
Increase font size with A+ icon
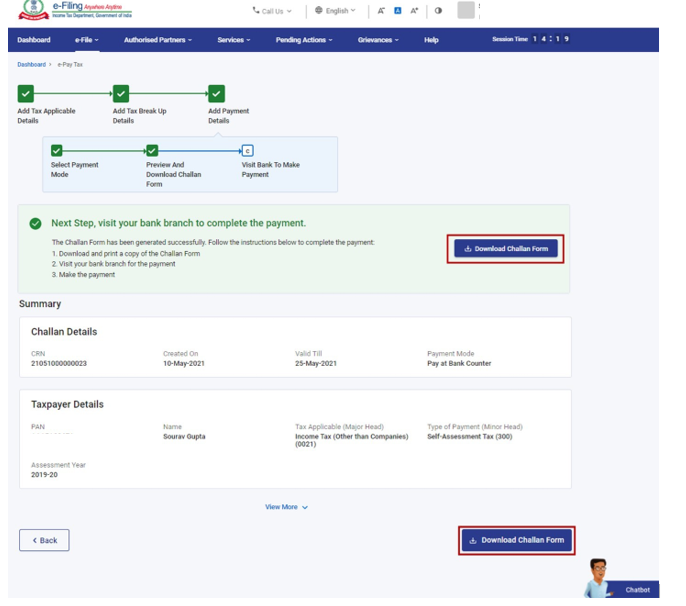pos(414,11)
